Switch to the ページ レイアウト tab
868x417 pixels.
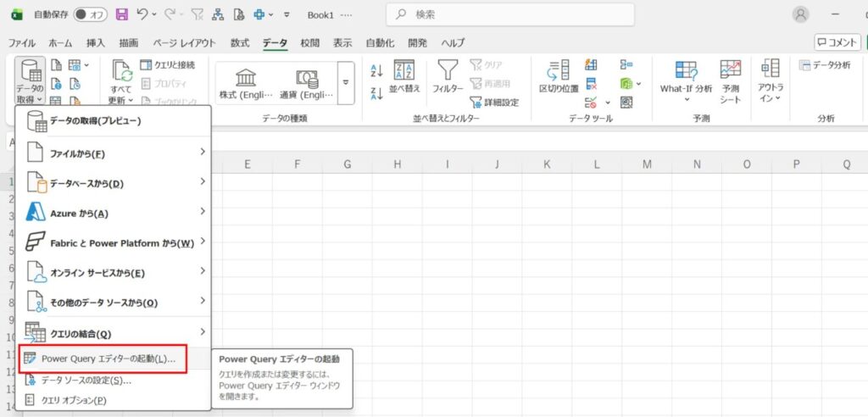(x=184, y=42)
